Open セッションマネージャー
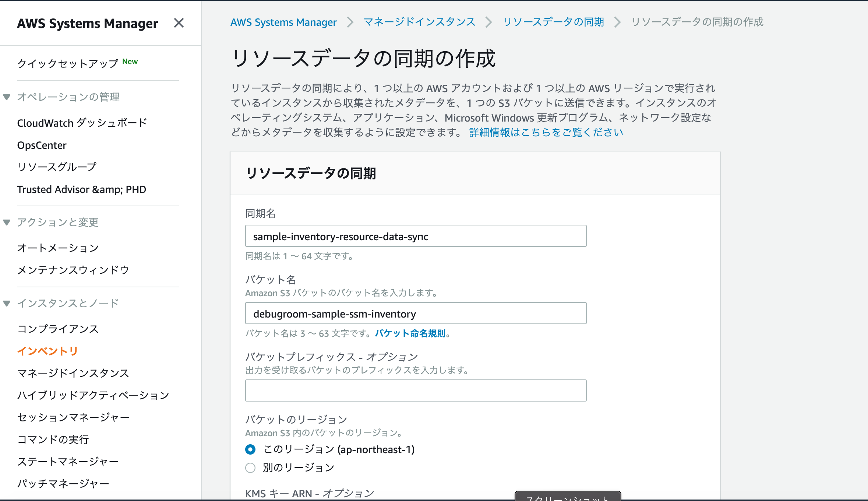 [x=73, y=417]
